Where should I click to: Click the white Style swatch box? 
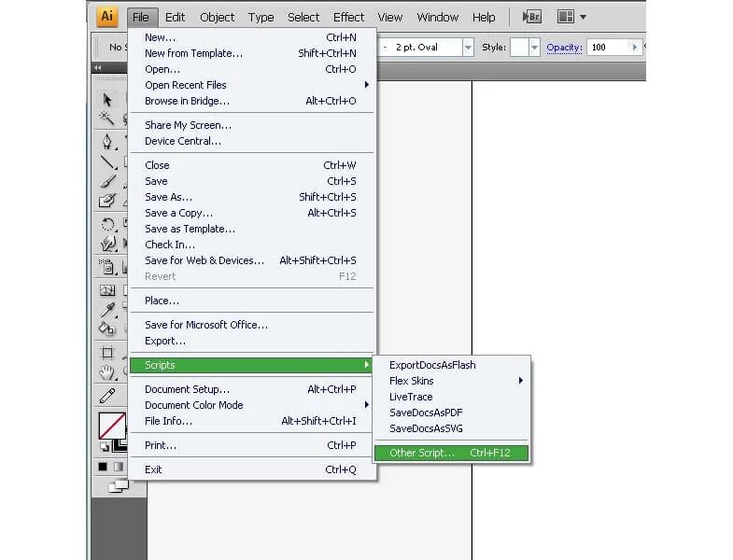click(x=519, y=48)
